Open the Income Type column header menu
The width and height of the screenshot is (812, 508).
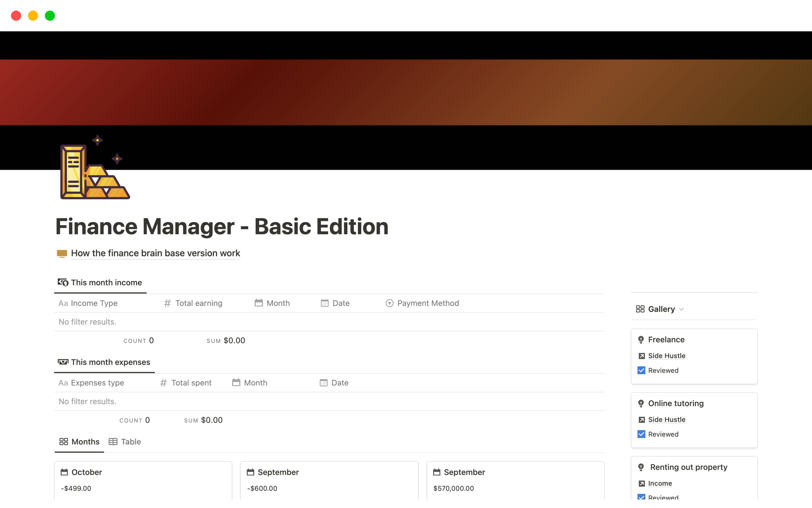94,303
